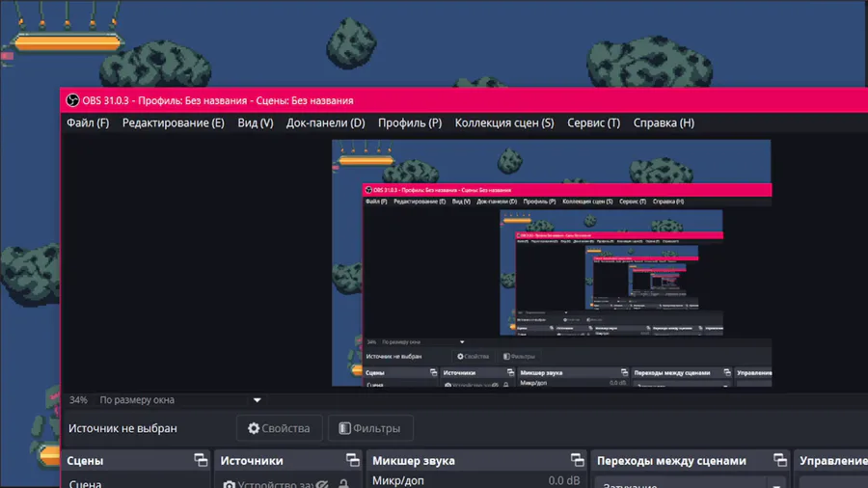Screen dimensions: 868x488
Task: Open the Затухание transition dropdown
Action: click(x=691, y=483)
